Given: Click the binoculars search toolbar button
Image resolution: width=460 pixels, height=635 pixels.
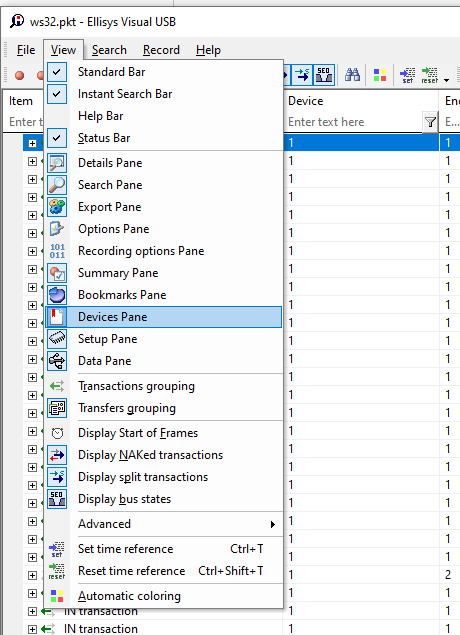Looking at the screenshot, I should tap(352, 75).
